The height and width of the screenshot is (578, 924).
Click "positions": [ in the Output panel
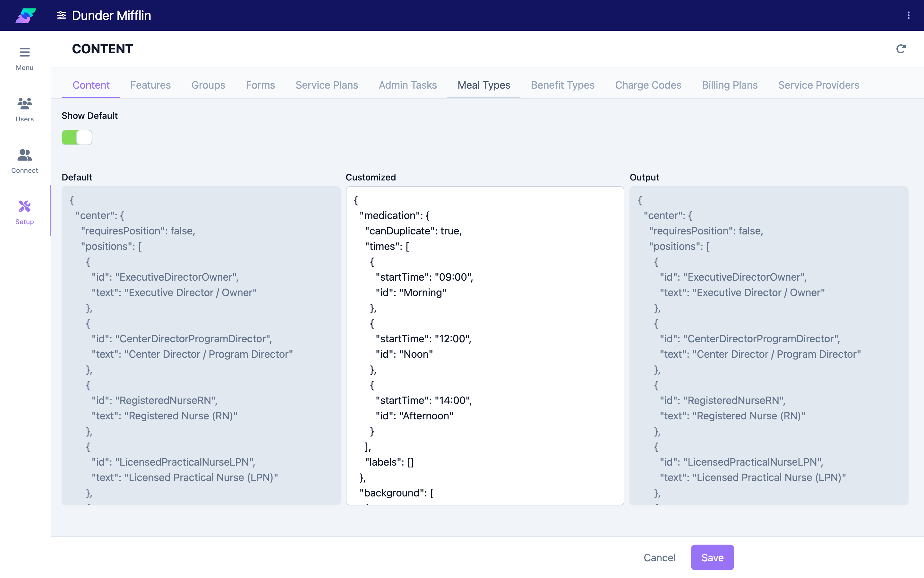click(x=679, y=246)
